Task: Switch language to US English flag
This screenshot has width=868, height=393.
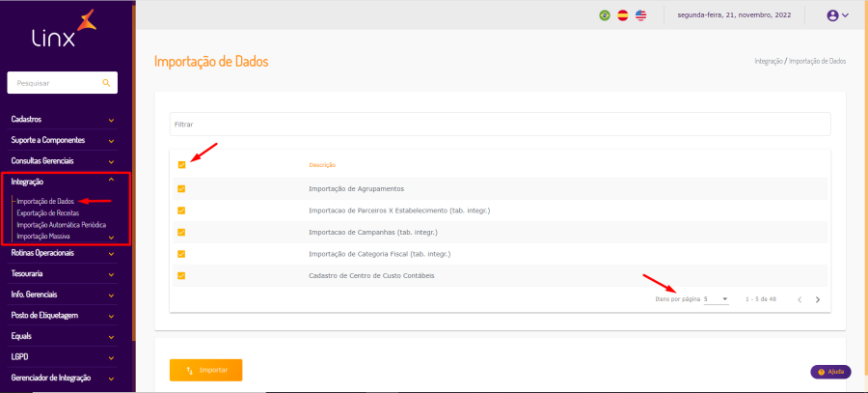Action: [x=641, y=15]
